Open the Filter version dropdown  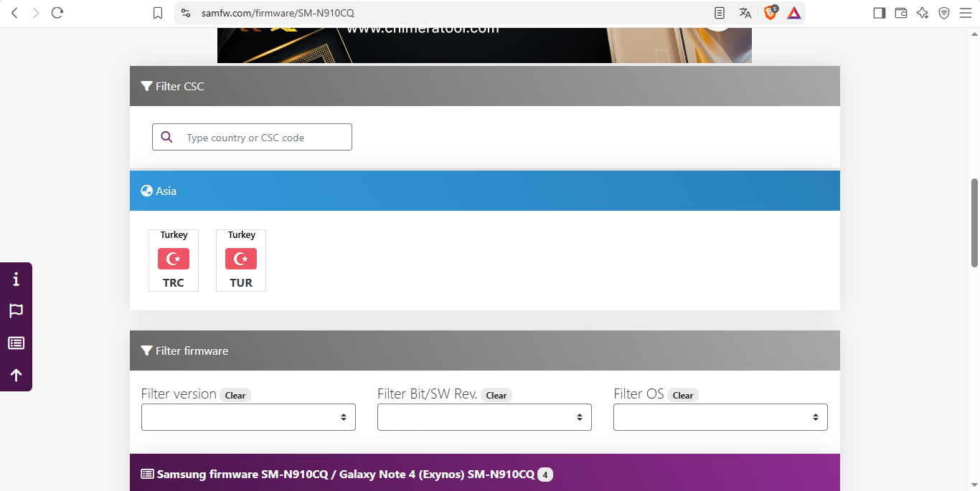pyautogui.click(x=248, y=417)
